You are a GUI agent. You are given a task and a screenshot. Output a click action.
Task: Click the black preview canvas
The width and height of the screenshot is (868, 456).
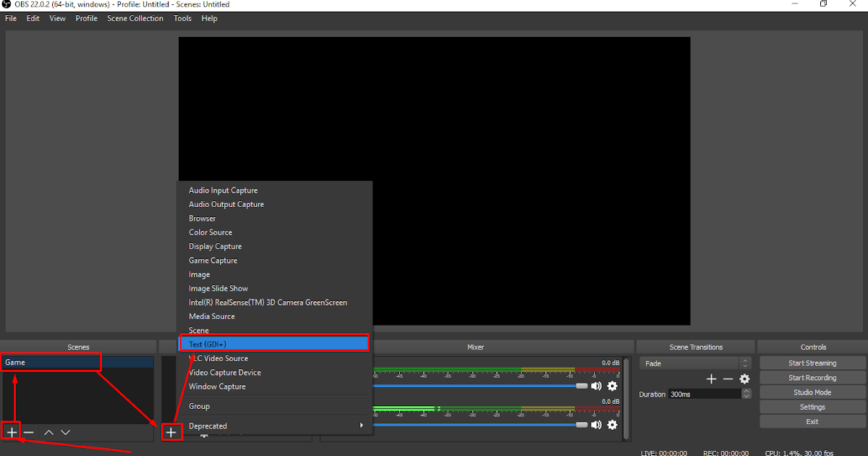point(434,181)
